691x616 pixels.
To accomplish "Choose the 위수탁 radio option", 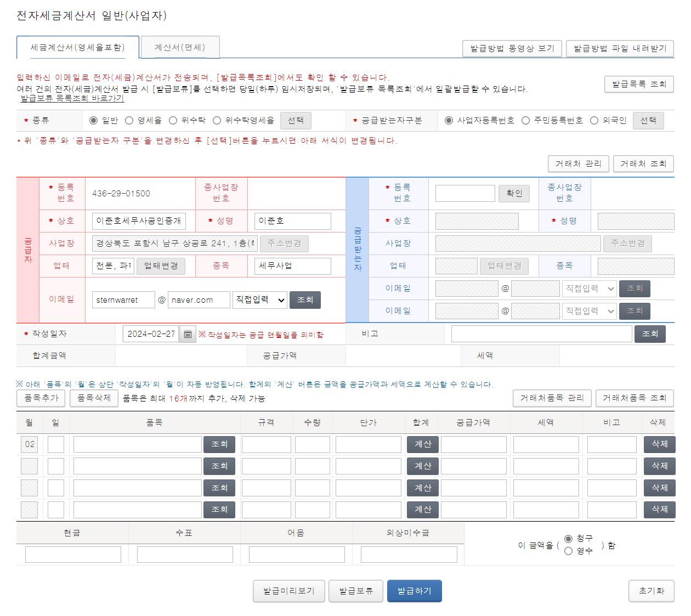I will [x=173, y=120].
